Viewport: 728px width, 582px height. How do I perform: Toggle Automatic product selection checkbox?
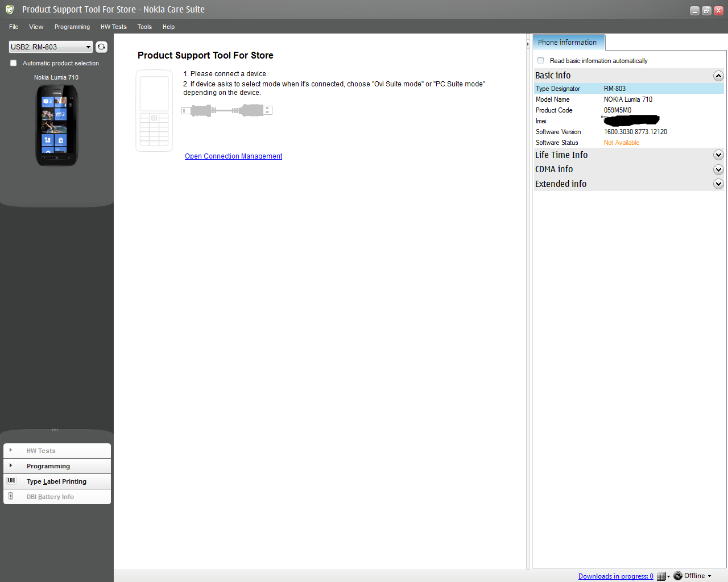[14, 63]
